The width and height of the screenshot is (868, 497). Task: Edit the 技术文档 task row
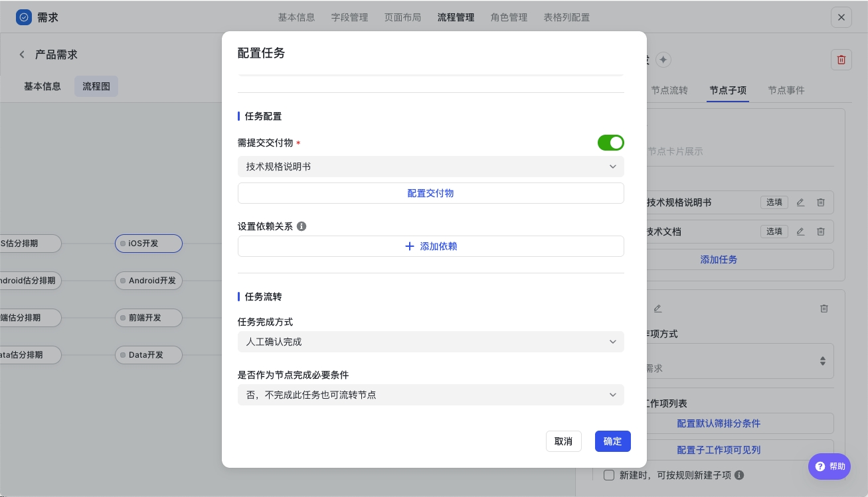pyautogui.click(x=800, y=232)
